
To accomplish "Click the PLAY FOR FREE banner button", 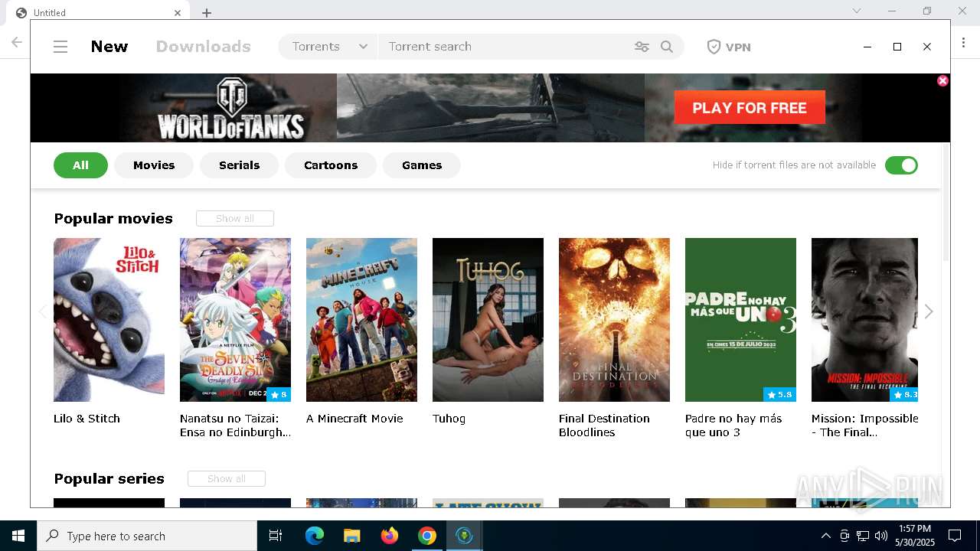I will click(750, 108).
